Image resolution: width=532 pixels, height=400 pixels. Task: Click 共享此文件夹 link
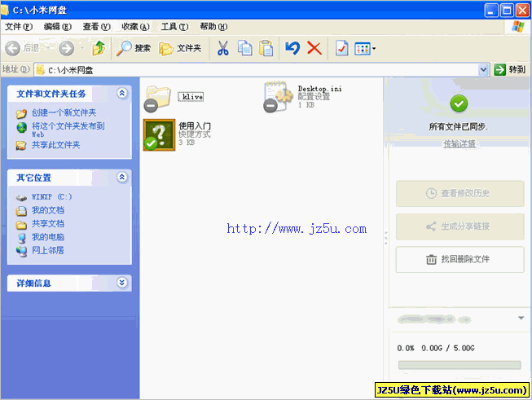click(x=55, y=145)
